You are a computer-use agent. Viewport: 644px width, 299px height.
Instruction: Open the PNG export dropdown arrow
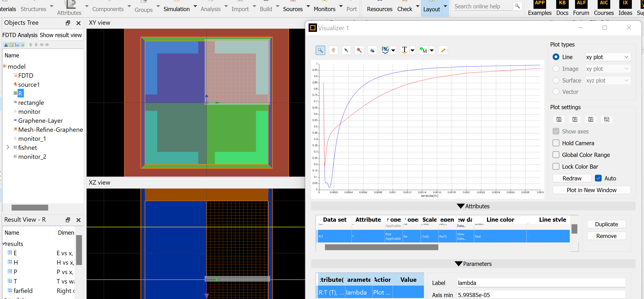(393, 50)
